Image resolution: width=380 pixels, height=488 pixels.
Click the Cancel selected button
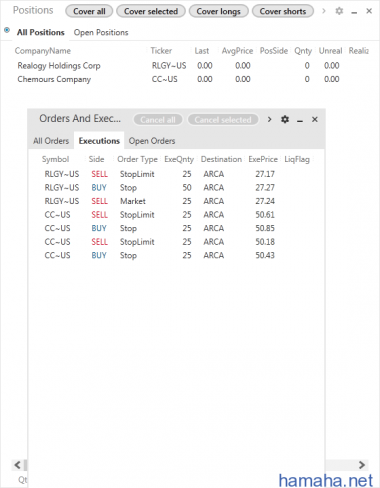coord(223,120)
